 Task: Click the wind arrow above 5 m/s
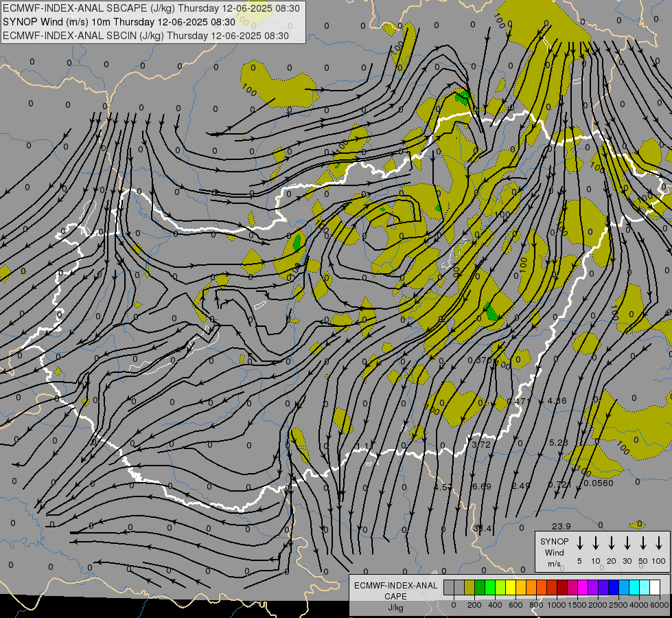pos(579,543)
